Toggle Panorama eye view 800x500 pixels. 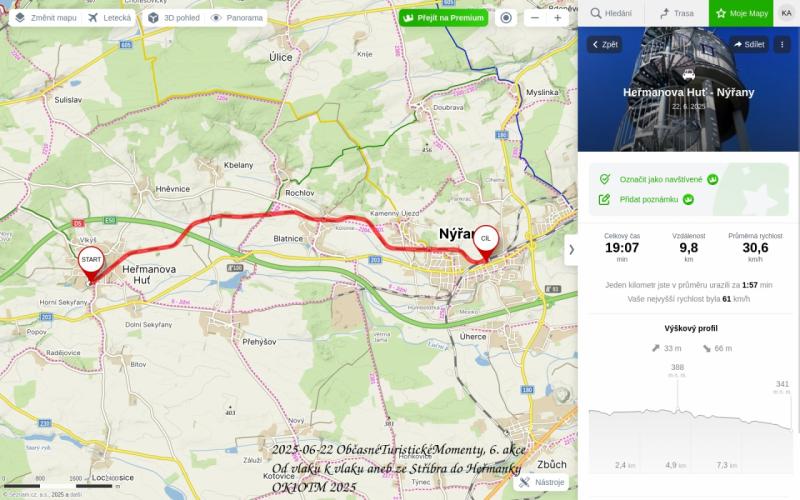coord(237,18)
